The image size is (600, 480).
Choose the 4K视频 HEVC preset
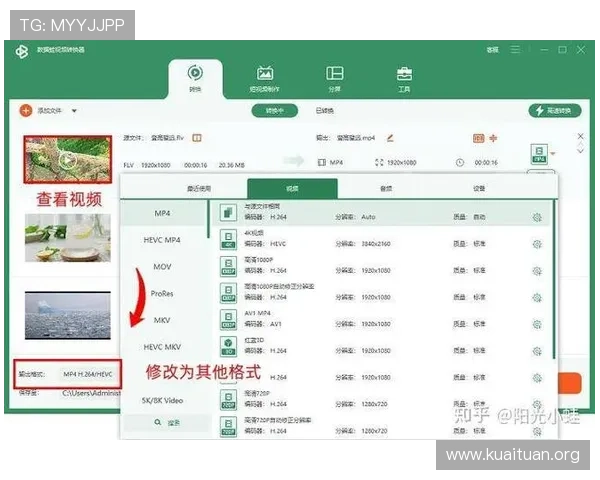click(x=381, y=239)
